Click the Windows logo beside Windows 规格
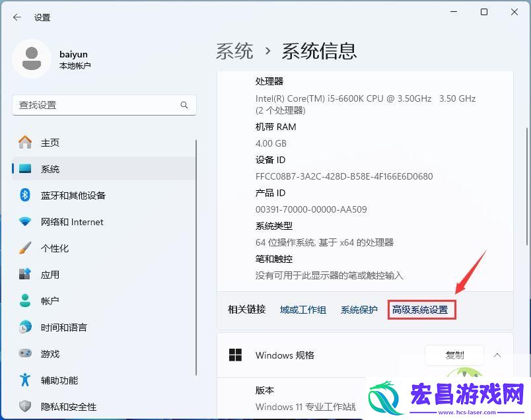The height and width of the screenshot is (420, 531). coord(235,355)
